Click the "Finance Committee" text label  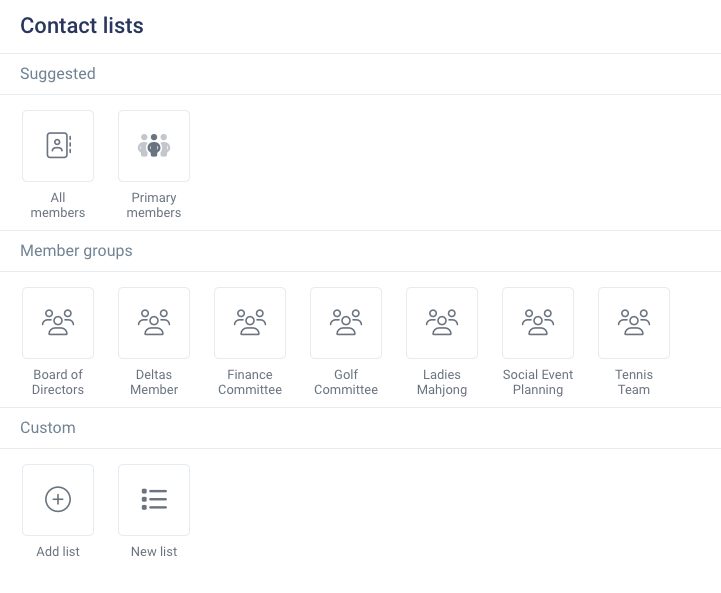250,382
